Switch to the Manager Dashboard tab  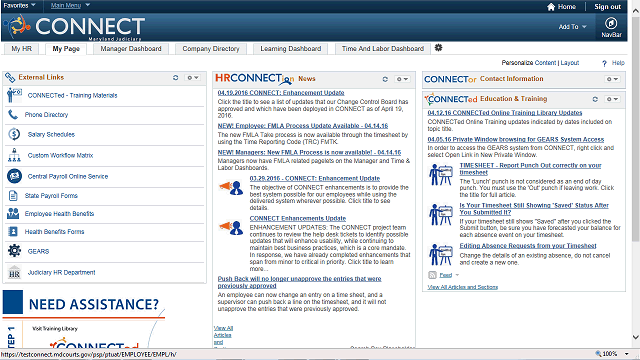coord(131,49)
